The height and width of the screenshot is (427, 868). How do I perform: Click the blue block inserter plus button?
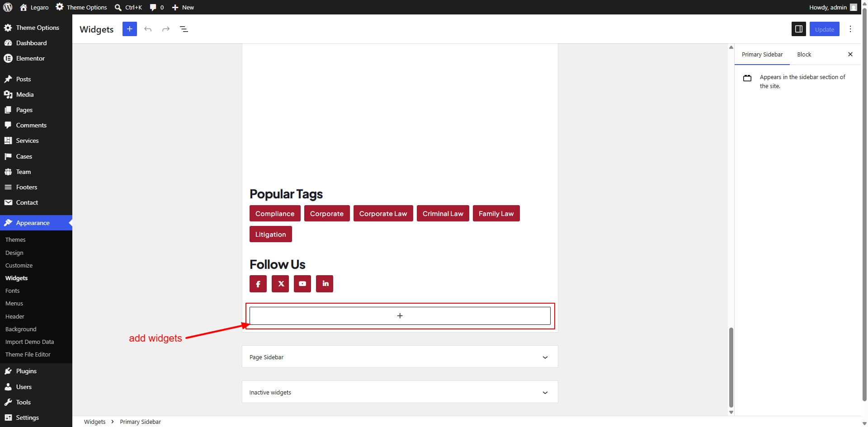(x=129, y=29)
